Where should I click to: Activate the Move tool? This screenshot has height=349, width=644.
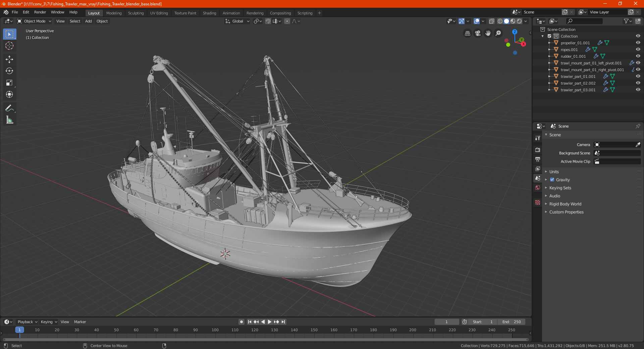(x=9, y=59)
